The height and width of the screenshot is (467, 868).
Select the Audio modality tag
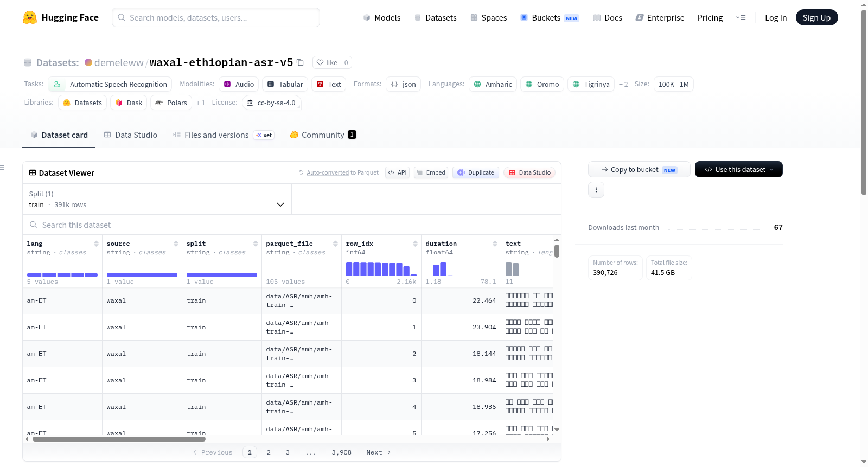tap(239, 84)
